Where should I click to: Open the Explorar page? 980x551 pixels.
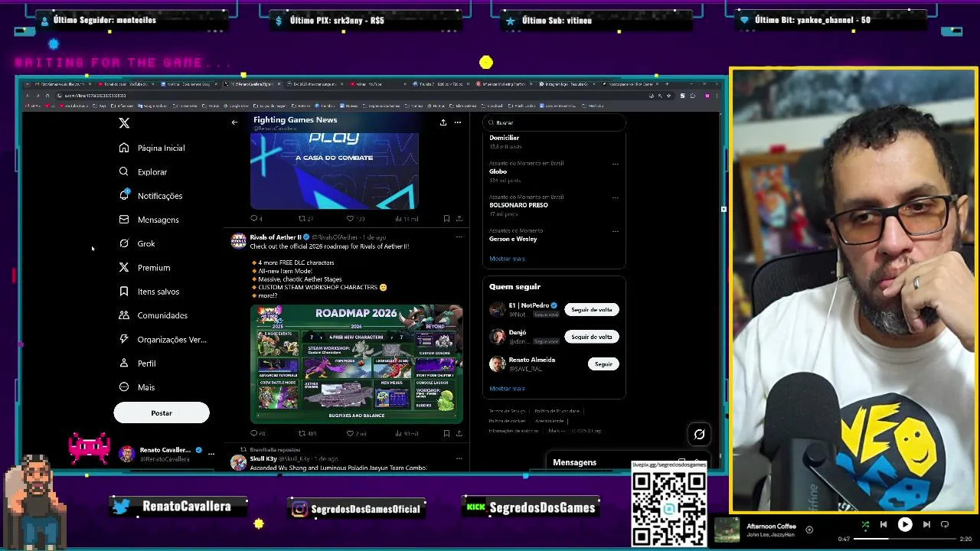coord(143,171)
